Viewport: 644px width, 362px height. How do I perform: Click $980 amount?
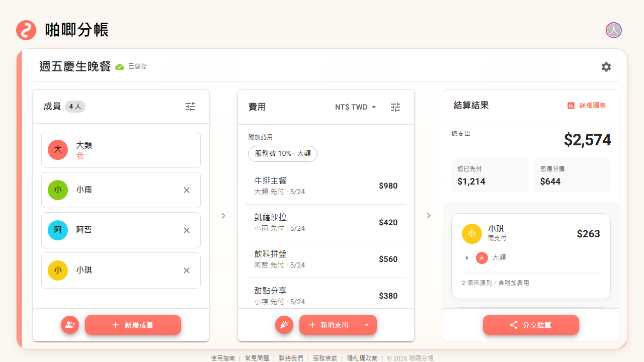388,186
